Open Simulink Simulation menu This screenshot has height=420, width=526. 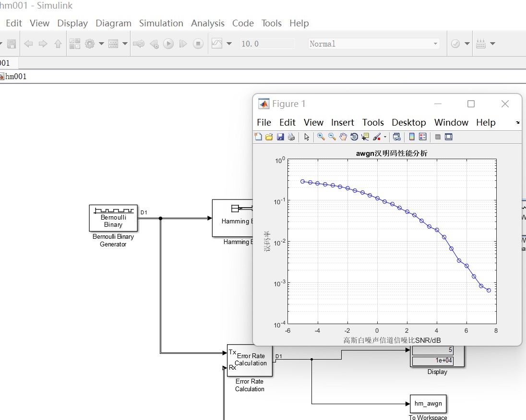click(x=161, y=23)
